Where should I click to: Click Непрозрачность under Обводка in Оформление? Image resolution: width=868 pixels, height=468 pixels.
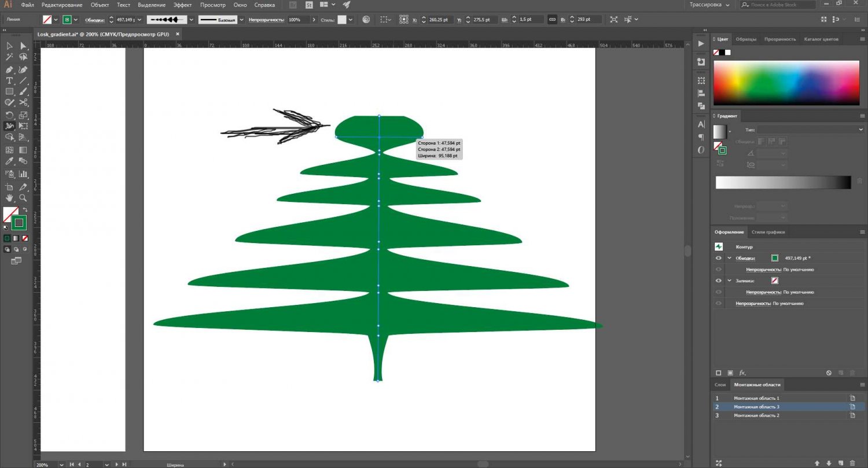coord(764,270)
